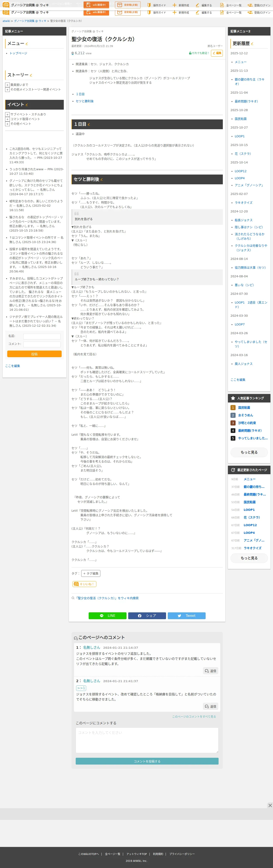The width and height of the screenshot is (273, 868).
Task: Click the view counter icon beside 6,212
Action: click(72, 53)
